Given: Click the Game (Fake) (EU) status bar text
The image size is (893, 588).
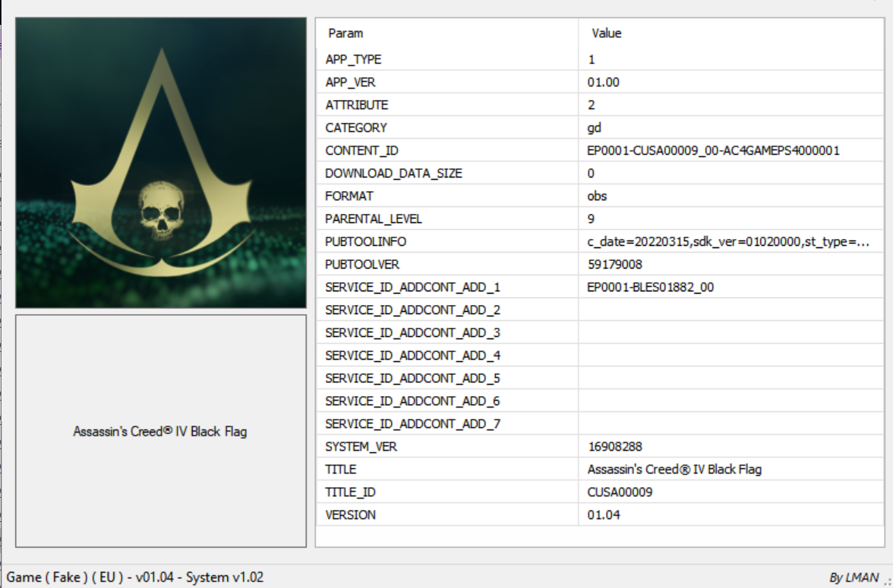Looking at the screenshot, I should coord(135,577).
